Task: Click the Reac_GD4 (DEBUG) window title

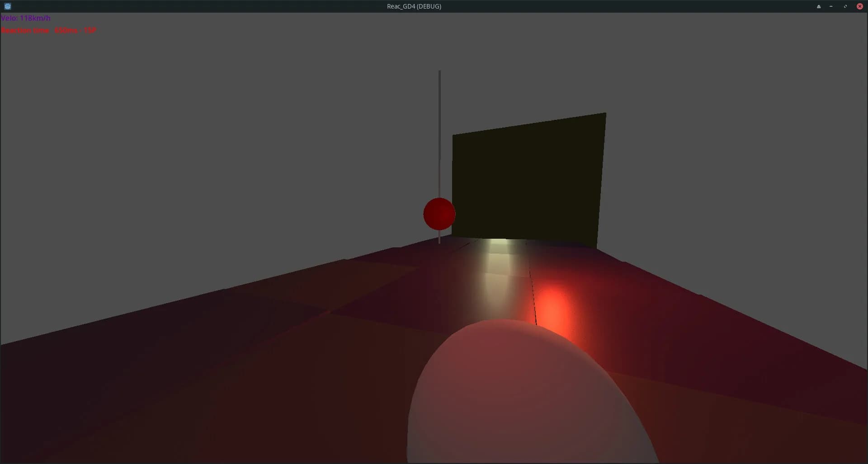Action: tap(414, 6)
